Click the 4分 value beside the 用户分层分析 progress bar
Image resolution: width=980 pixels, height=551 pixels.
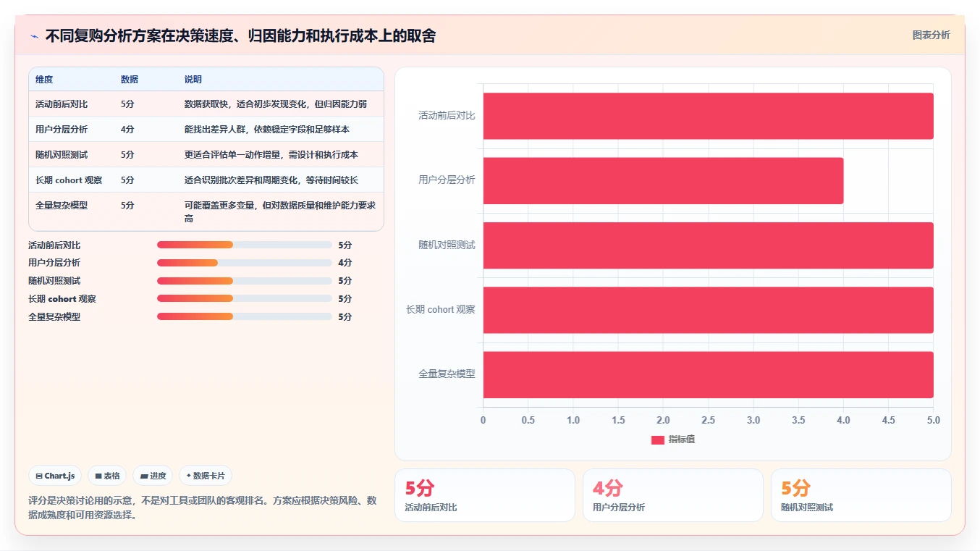click(x=345, y=263)
